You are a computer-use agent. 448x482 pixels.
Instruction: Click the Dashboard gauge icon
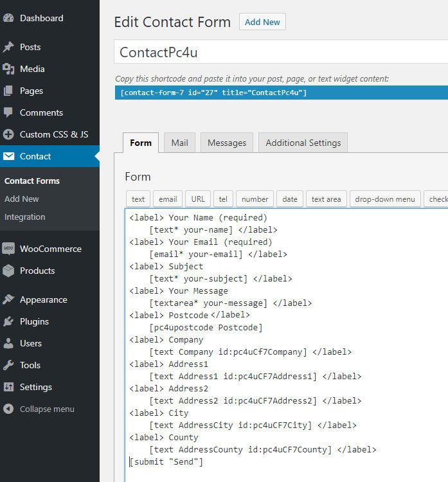tap(8, 18)
